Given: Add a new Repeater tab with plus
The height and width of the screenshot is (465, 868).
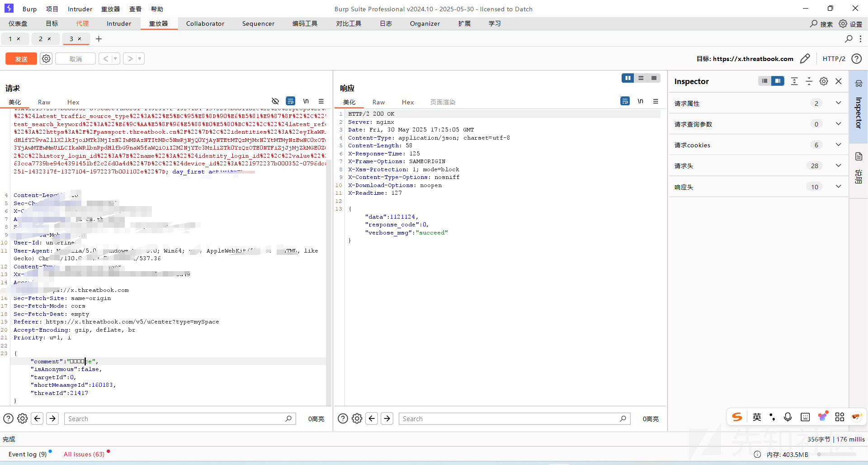Looking at the screenshot, I should tap(99, 39).
